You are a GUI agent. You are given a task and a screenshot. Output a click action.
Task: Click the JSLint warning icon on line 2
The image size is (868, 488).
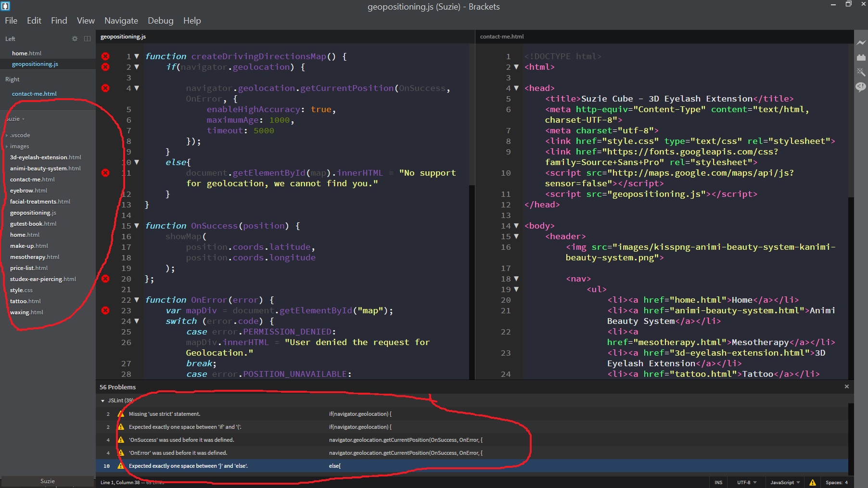120,414
